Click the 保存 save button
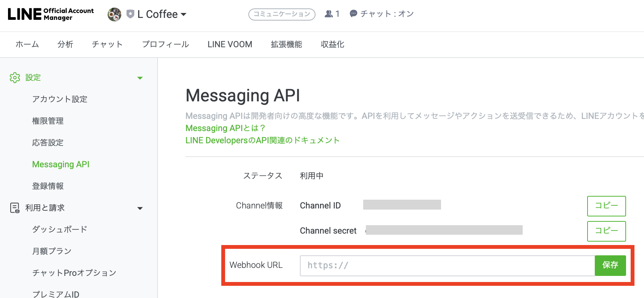644x298 pixels. [610, 266]
